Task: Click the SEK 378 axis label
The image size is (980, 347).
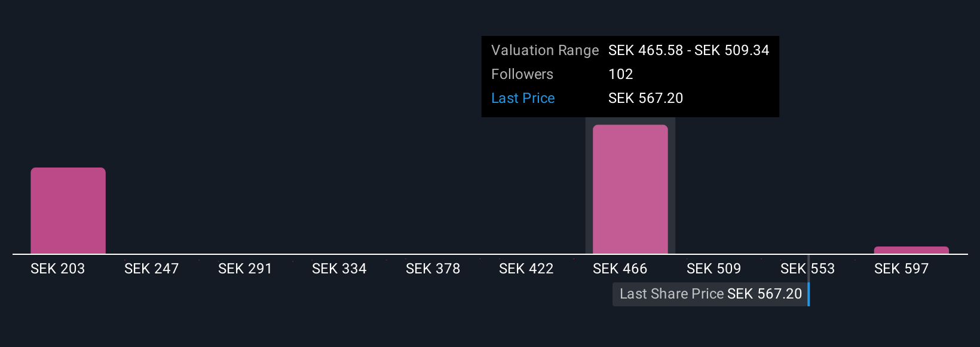Action: (x=433, y=269)
